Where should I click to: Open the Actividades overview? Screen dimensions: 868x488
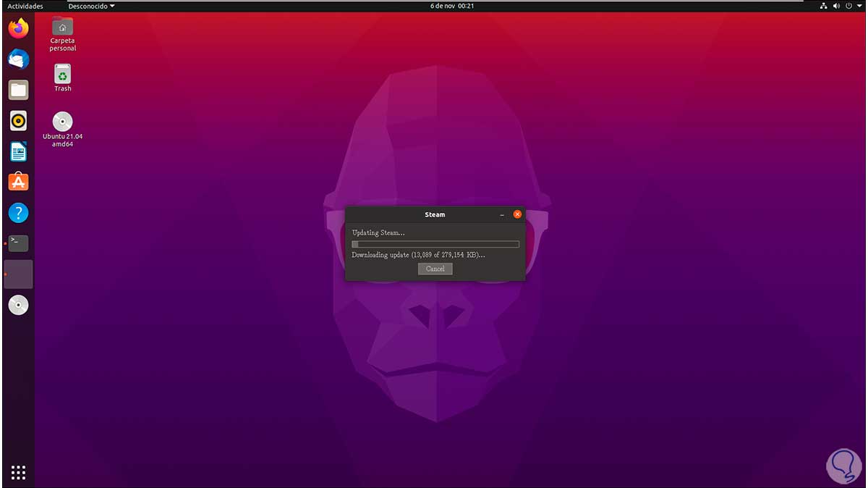(x=25, y=6)
